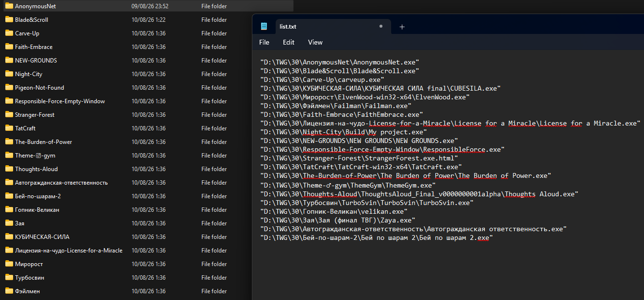Click the 09/08/26 23:52 date for AnonymousNet
This screenshot has height=300, width=644.
click(149, 6)
